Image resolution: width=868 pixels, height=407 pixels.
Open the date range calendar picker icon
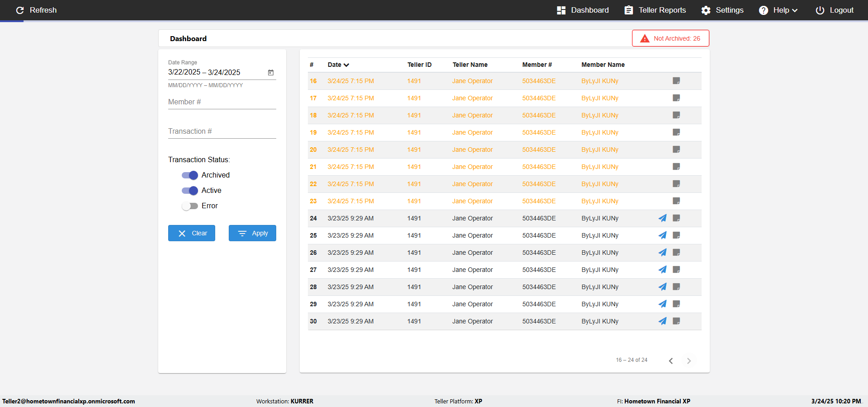click(x=271, y=72)
